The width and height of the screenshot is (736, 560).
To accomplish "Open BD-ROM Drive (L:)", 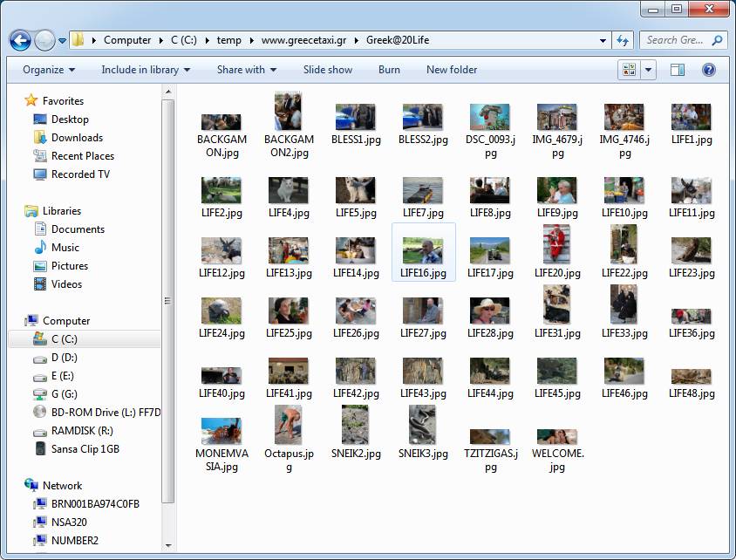I will pos(106,412).
